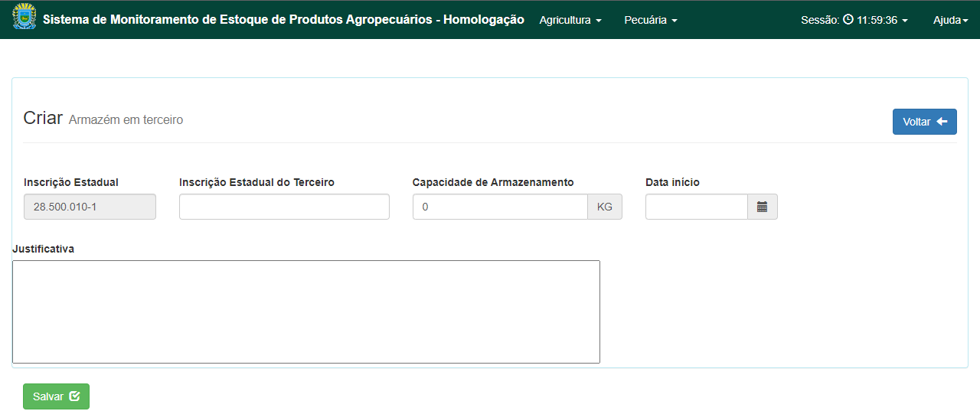This screenshot has width=980, height=411.
Task: Click the Justificativa label
Action: click(x=43, y=249)
